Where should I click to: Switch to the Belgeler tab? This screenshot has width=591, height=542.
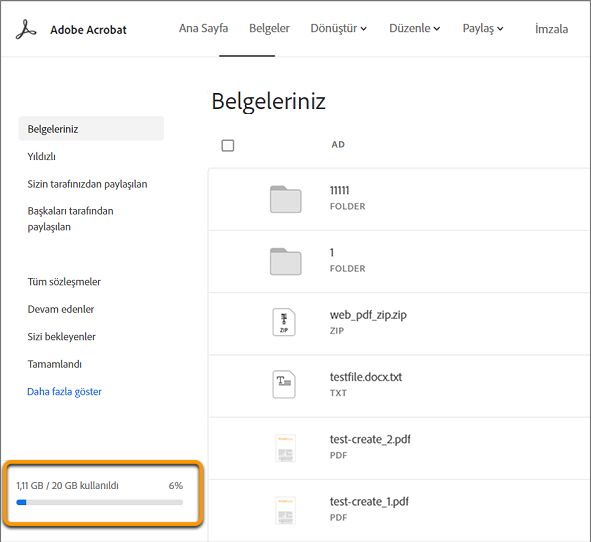pyautogui.click(x=269, y=28)
